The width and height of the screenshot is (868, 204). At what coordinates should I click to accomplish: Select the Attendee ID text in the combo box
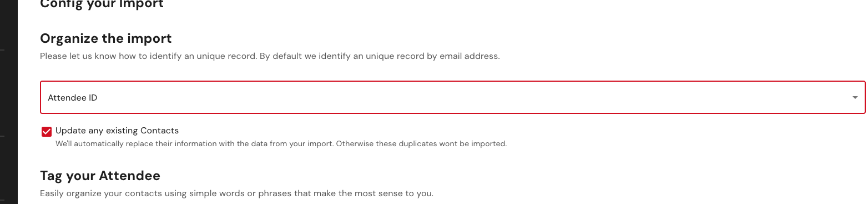73,98
